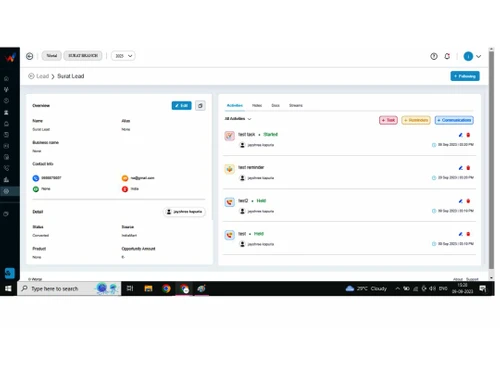Viewport: 500px width, 375px height.
Task: Click the 'test reminder' activity title
Action: click(251, 167)
